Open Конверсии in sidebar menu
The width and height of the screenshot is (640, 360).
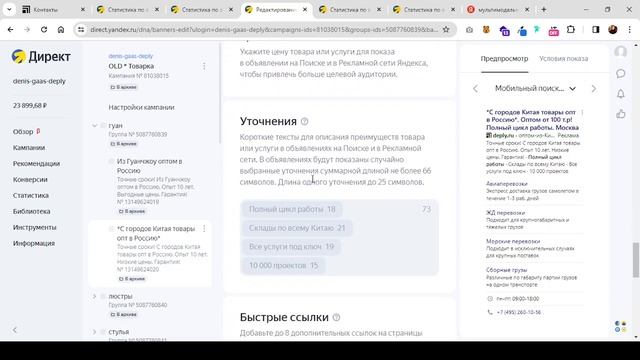pos(30,180)
